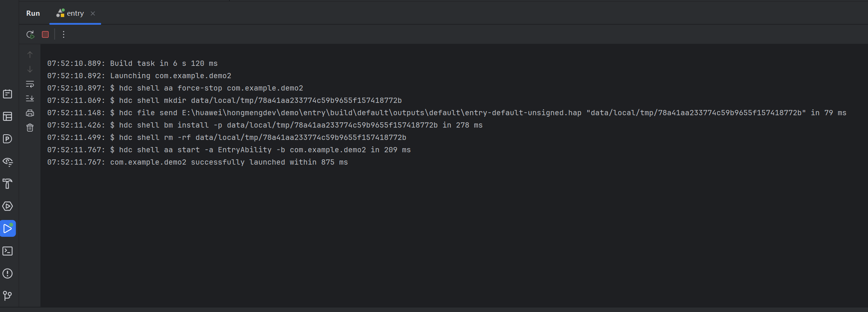Open the Profiler tool window (P icon)
The height and width of the screenshot is (312, 868).
pyautogui.click(x=8, y=139)
